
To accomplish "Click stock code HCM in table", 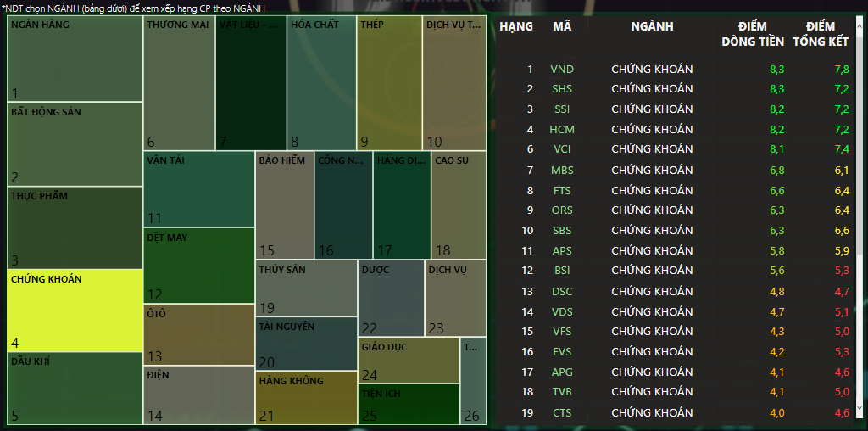I will tap(562, 130).
